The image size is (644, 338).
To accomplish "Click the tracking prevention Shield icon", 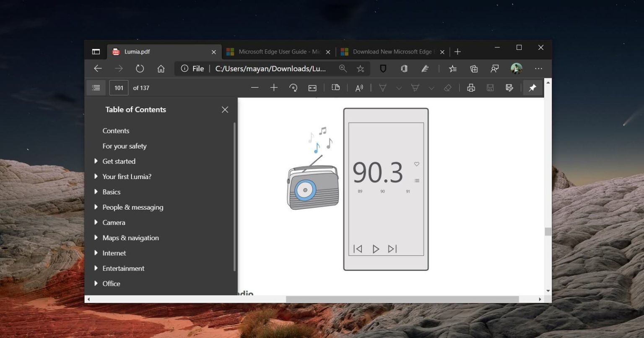I will pyautogui.click(x=383, y=68).
